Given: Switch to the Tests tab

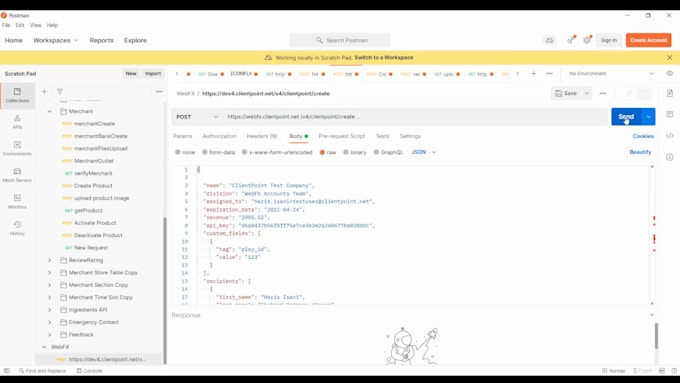Looking at the screenshot, I should tap(382, 136).
